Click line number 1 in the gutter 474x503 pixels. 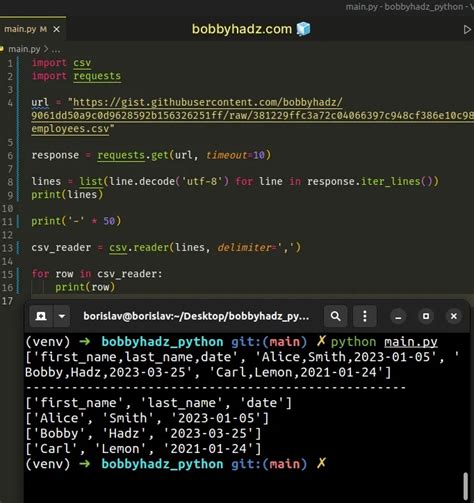10,63
